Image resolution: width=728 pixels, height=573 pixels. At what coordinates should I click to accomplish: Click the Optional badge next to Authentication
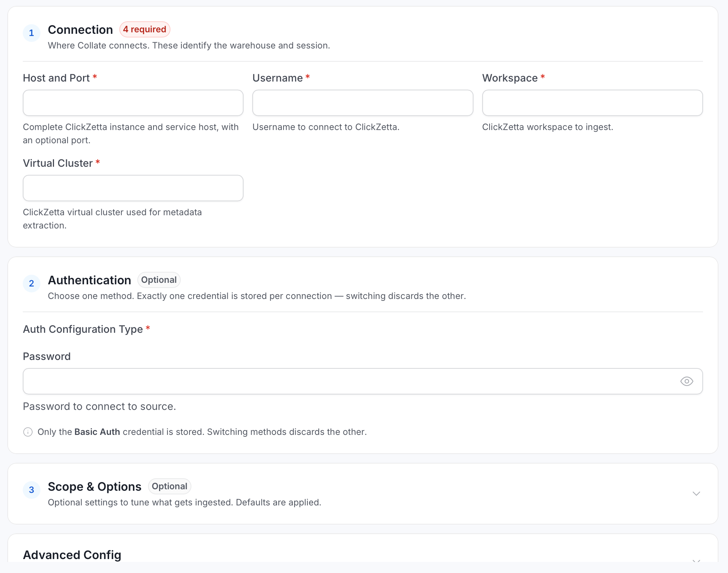tap(159, 280)
